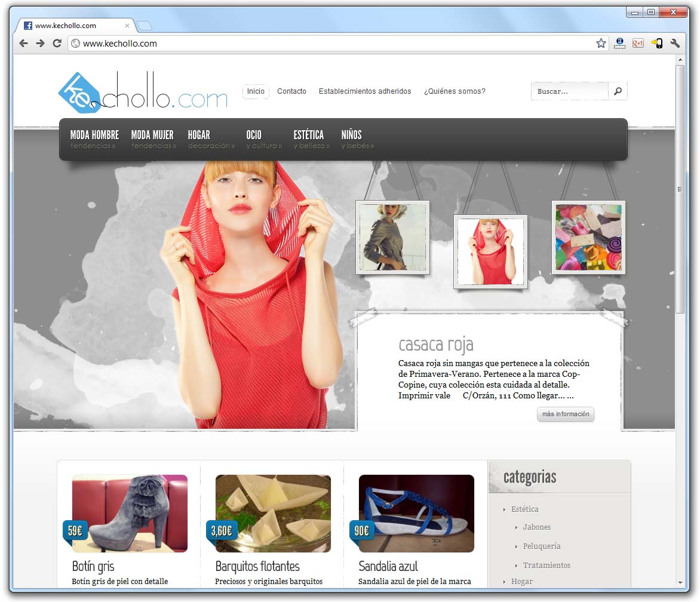Click the page vertical scrollbar thumb
700x602 pixels.
680,189
